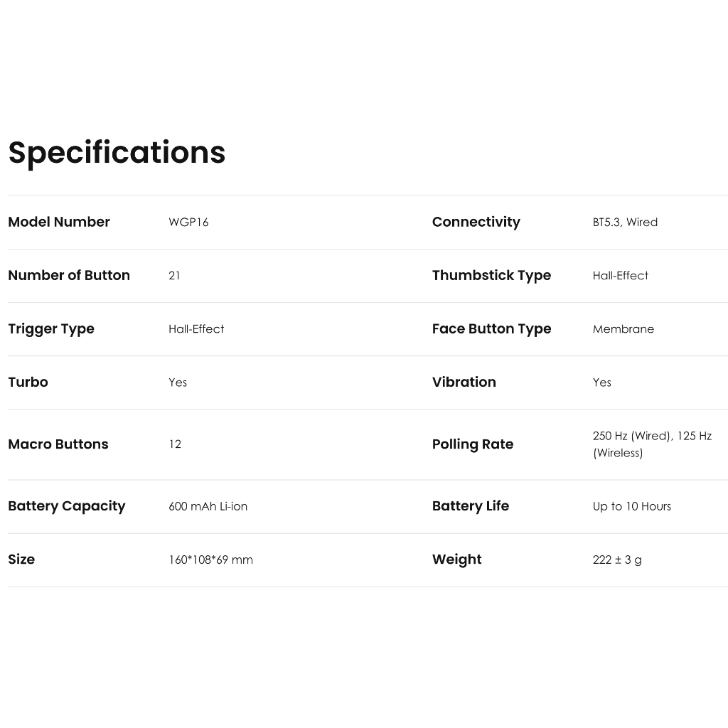
Task: Select the Up to 10 Hours value
Action: (632, 506)
